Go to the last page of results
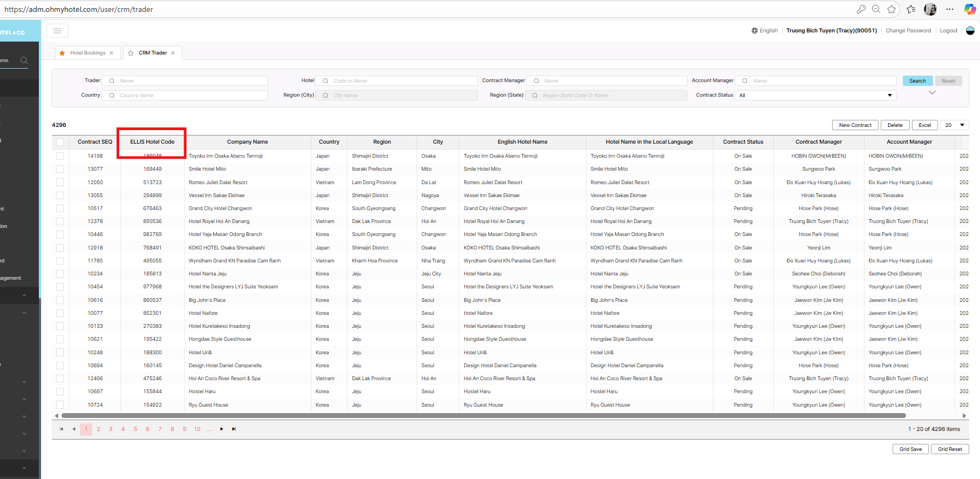 (234, 429)
